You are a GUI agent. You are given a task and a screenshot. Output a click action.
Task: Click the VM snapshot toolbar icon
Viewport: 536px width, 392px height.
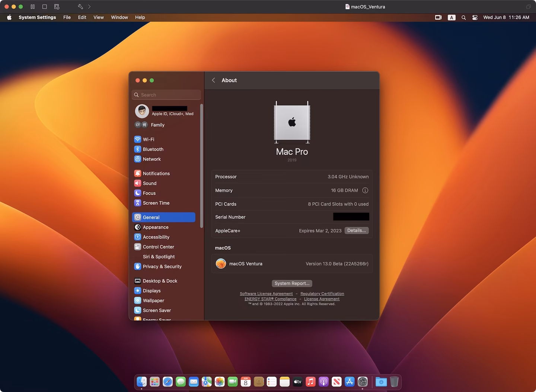click(57, 7)
